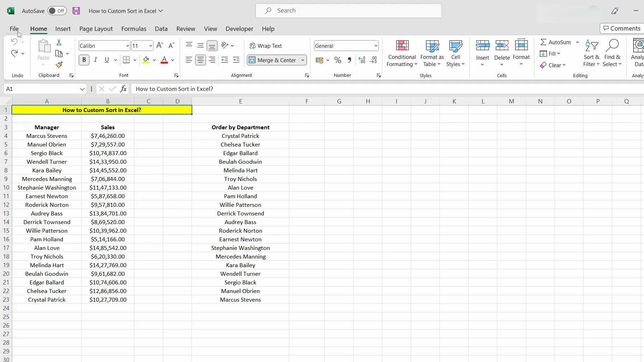Open the Merge & Center dropdown arrow
Screen dimensions: 644x362
coord(303,60)
